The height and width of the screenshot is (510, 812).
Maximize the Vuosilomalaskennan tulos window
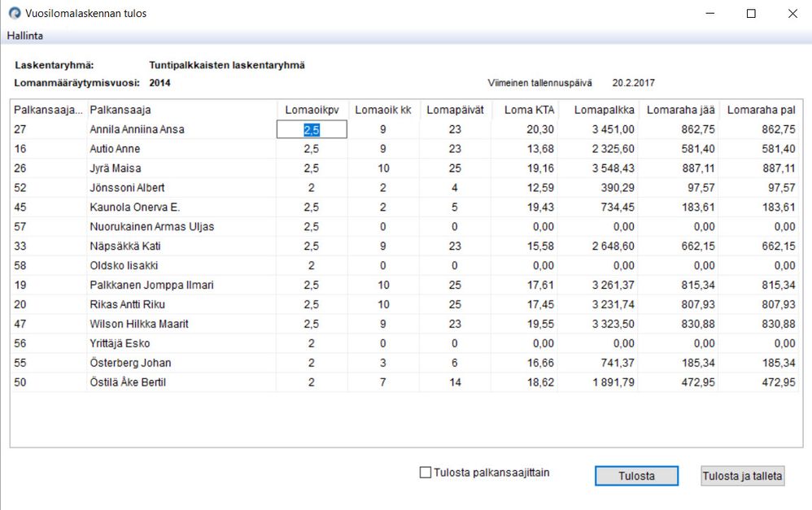[751, 13]
